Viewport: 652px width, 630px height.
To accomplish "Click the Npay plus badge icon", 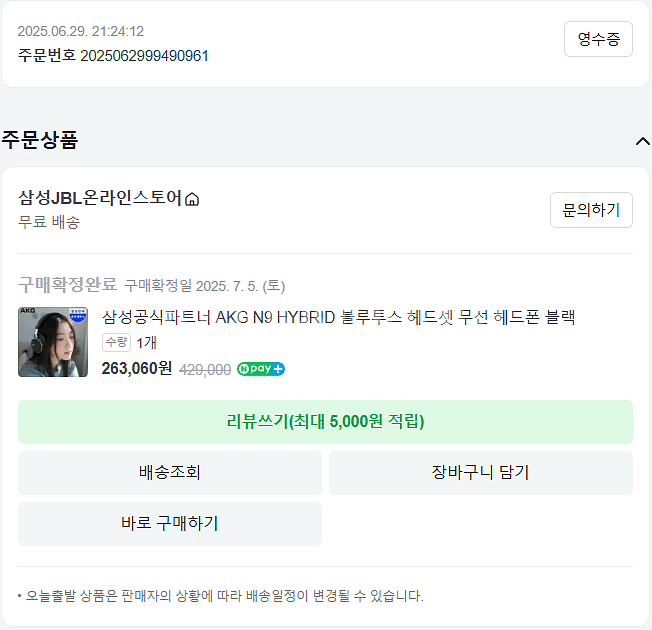I will coord(261,369).
